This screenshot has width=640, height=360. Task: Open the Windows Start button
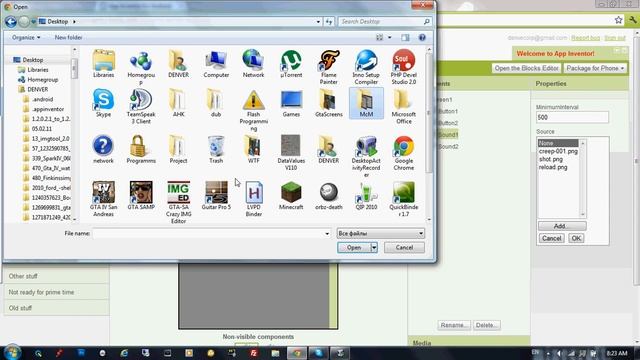[x=12, y=353]
